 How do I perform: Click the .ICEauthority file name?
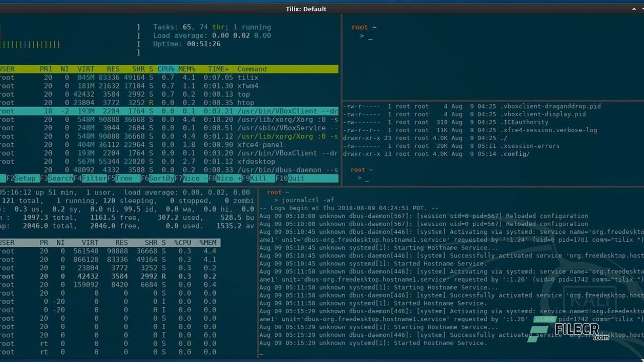point(524,122)
